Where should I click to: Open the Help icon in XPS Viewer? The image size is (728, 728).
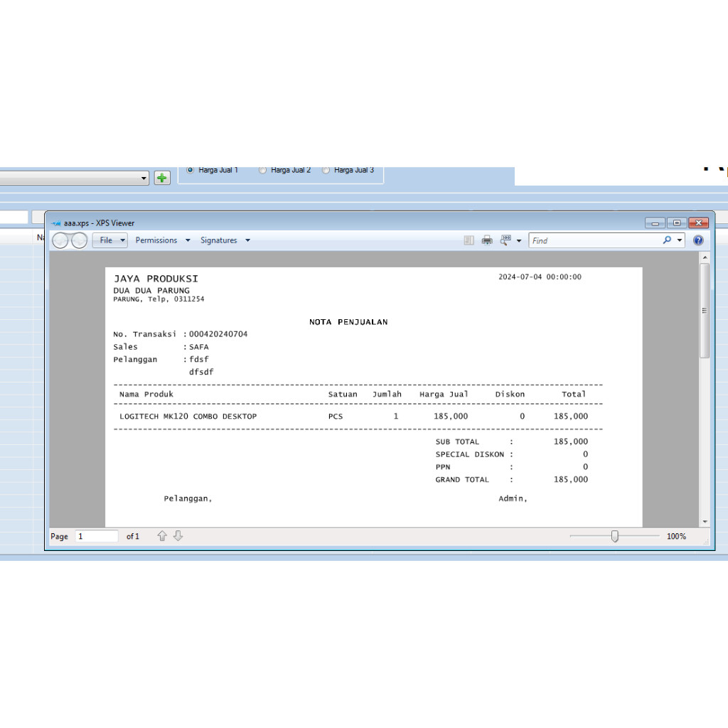pyautogui.click(x=698, y=240)
